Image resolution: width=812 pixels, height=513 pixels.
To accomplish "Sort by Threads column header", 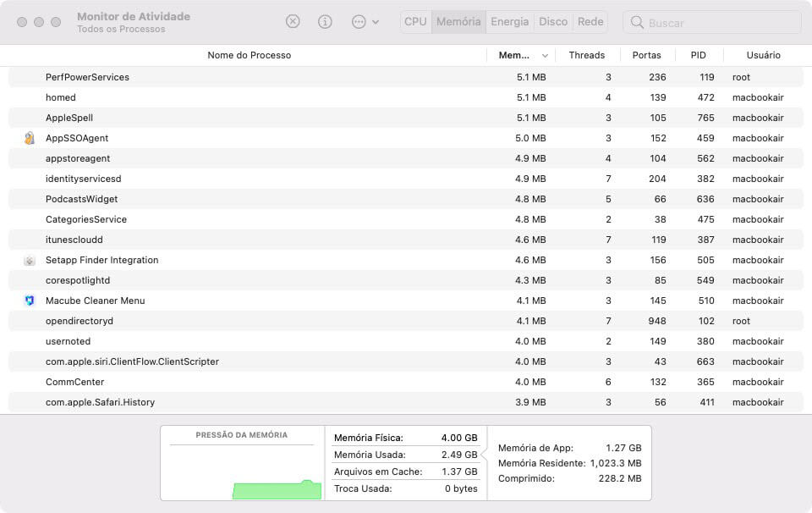I will (x=587, y=55).
